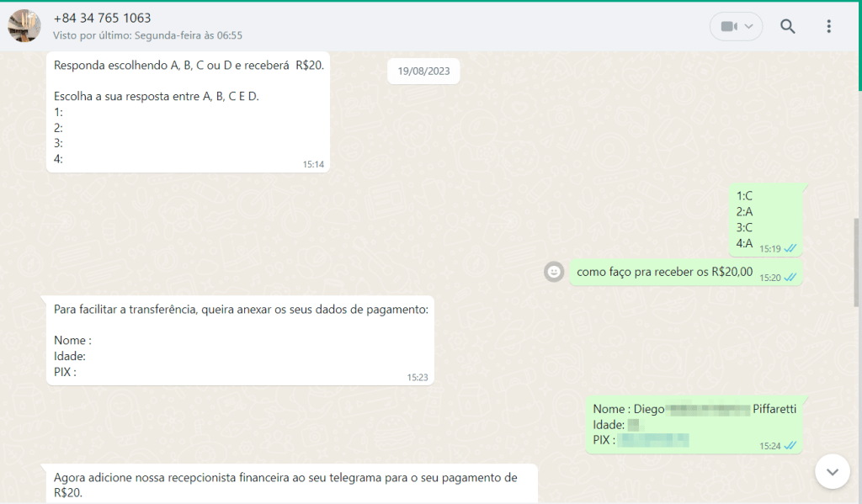Select the sent answers message '1:C 2:A'
Viewport: 862px width, 504px height.
tap(764, 220)
